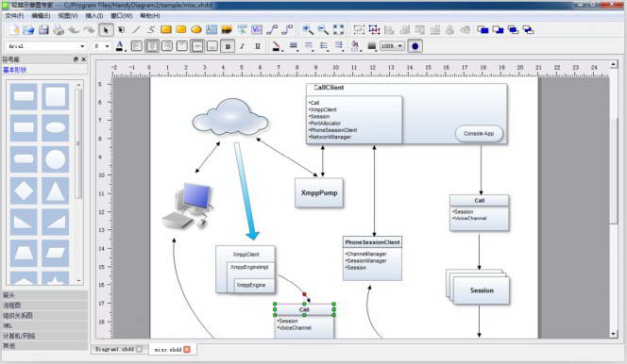Open the font color picker

pos(120,46)
